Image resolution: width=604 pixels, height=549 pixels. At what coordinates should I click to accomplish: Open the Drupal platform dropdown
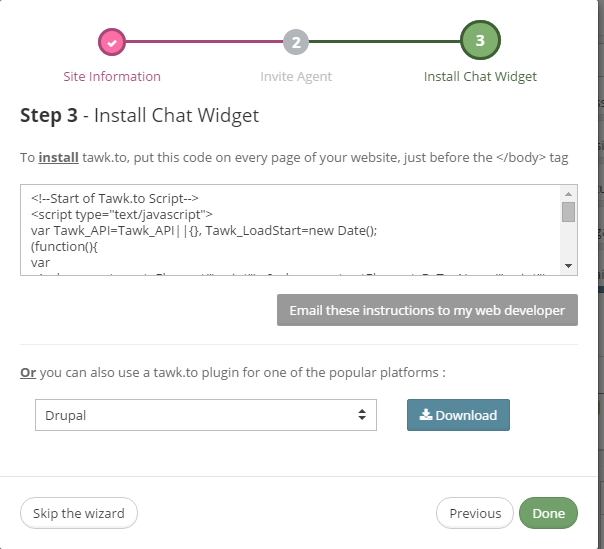pos(205,415)
